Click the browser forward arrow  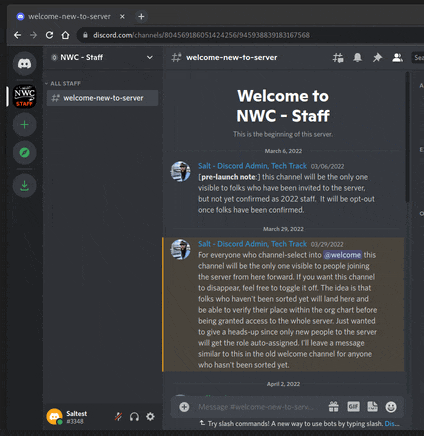point(33,35)
